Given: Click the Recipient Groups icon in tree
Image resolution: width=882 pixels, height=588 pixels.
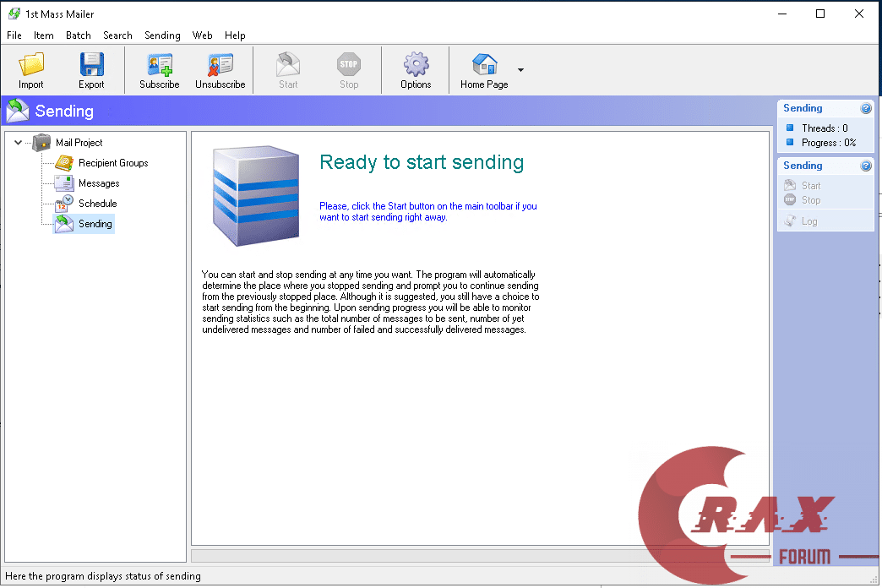Looking at the screenshot, I should point(64,163).
